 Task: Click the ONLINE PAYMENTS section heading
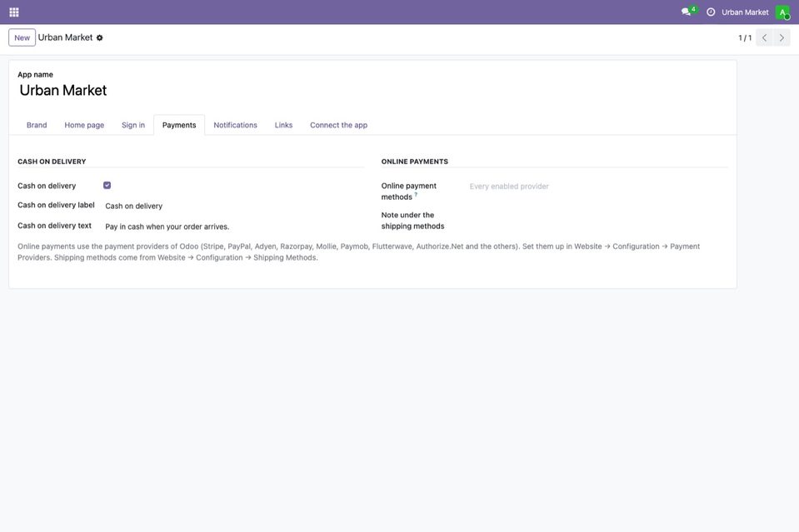[415, 162]
